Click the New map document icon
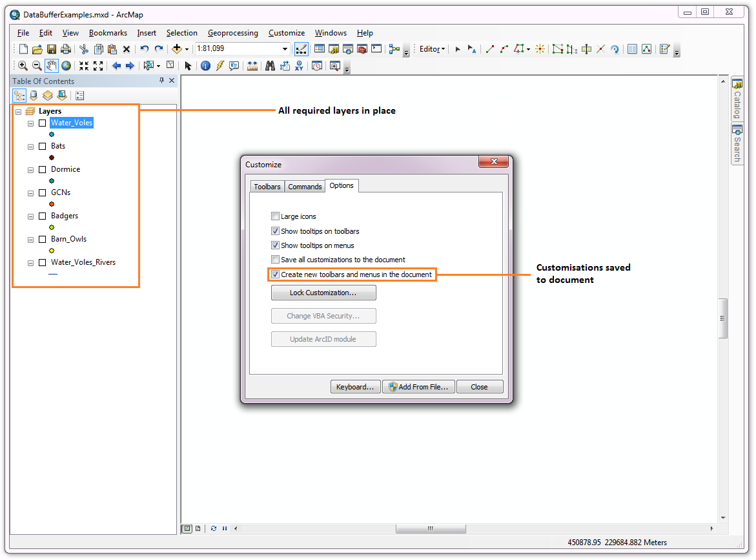756x560 pixels. click(x=23, y=48)
